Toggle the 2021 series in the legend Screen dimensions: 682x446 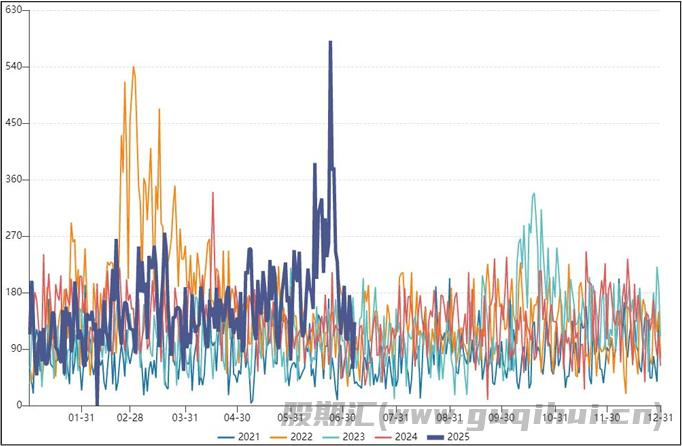coord(249,437)
